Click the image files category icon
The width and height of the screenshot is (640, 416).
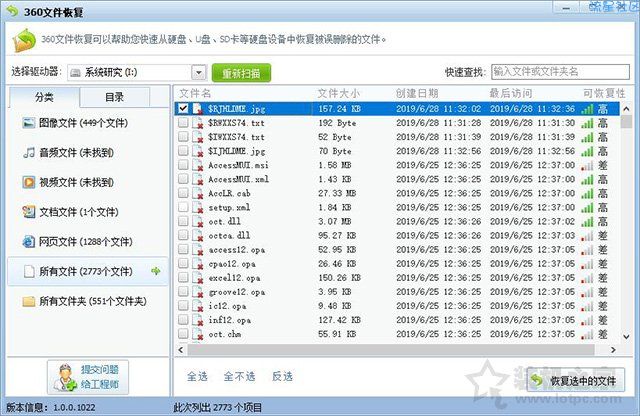pos(29,123)
